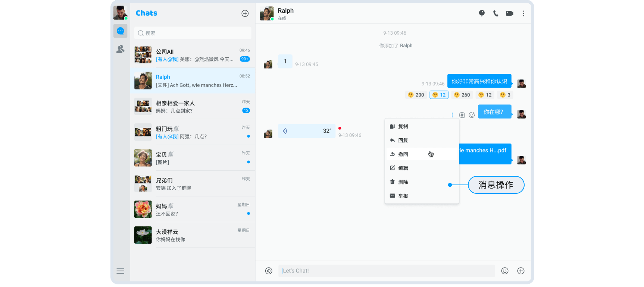Click the 你好非常高兴和你认识 message bubble
The height and width of the screenshot is (287, 644).
[x=479, y=81]
